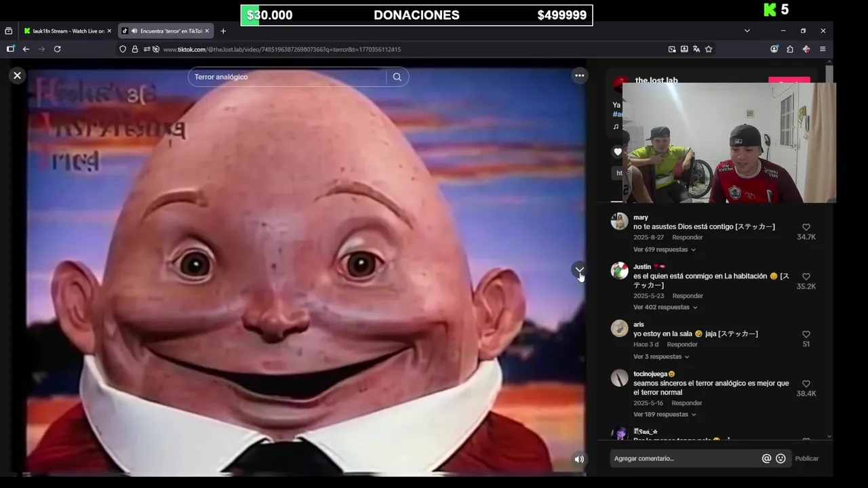Click the Publicar button to post comment
Image resolution: width=868 pixels, height=488 pixels.
pos(807,458)
